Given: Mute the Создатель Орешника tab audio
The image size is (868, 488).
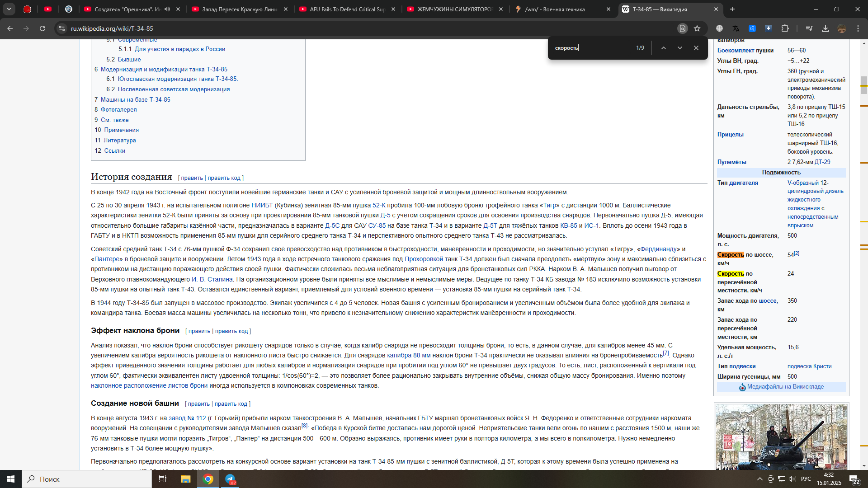Looking at the screenshot, I should 167,9.
